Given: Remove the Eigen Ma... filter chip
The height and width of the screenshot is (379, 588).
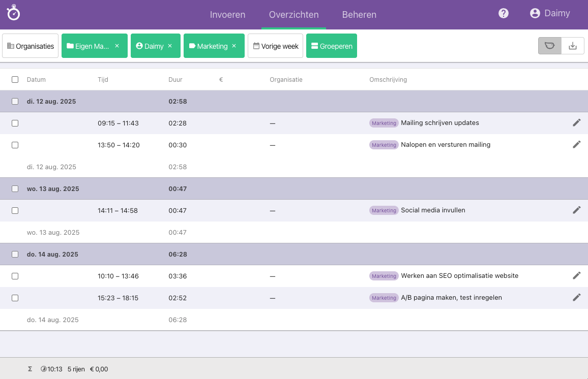Looking at the screenshot, I should [117, 46].
